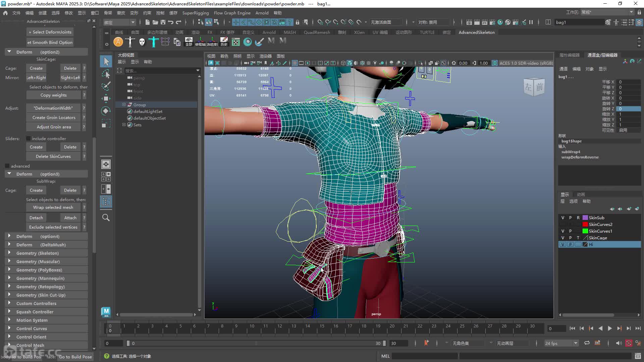This screenshot has height=362, width=644.
Task: Click the Wrap selected mesh button
Action: click(x=53, y=207)
